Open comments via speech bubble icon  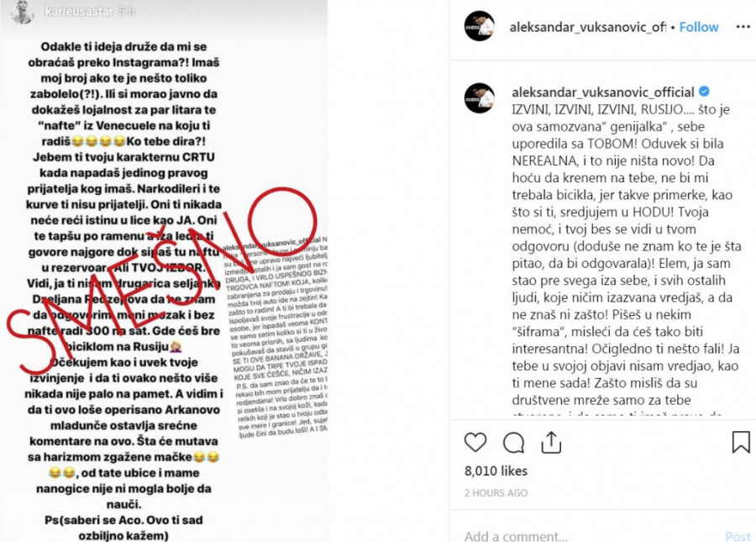pos(513,442)
